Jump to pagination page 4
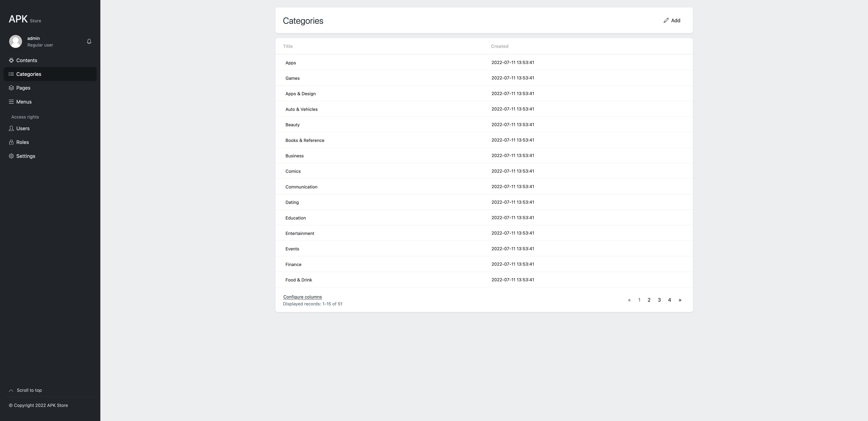Viewport: 868px width, 421px height. tap(669, 300)
